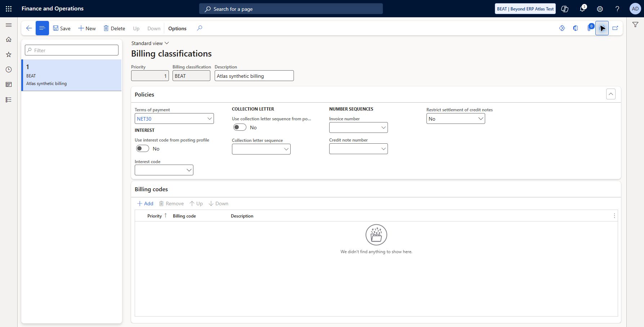The image size is (644, 327).
Task: Open the notifications bell
Action: pos(582,9)
